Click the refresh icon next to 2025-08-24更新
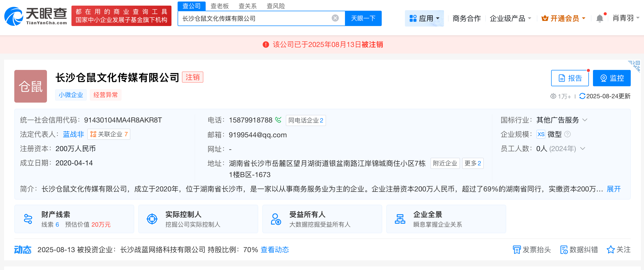Screen dimensions: 644x270 [582, 96]
